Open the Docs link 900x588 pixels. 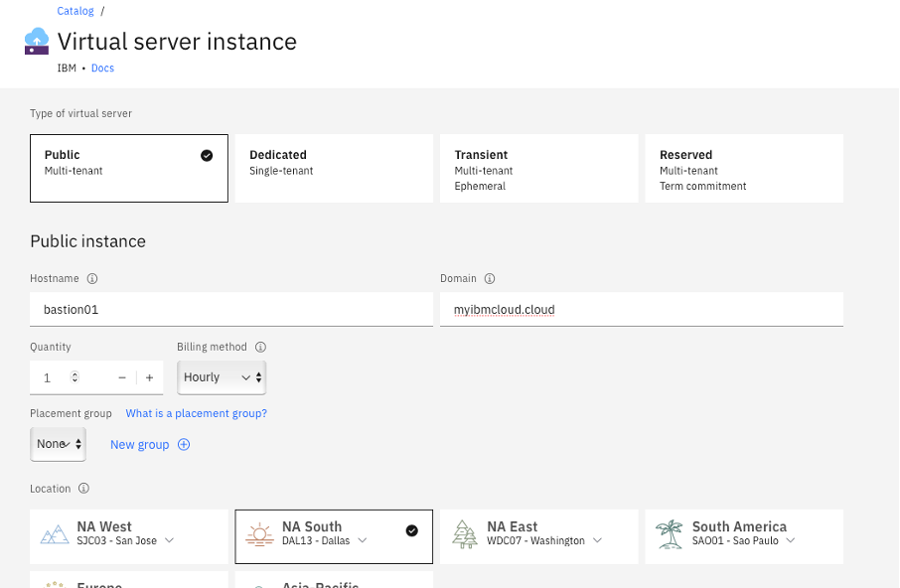[102, 68]
